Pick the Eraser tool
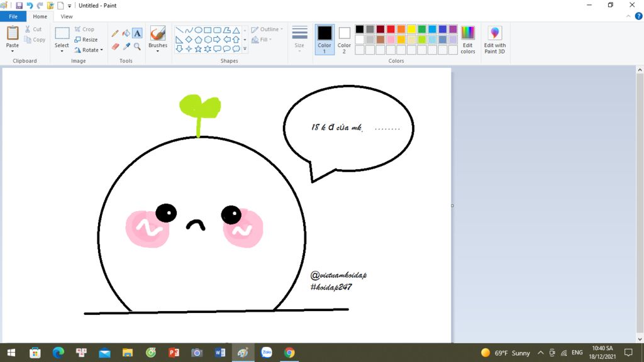This screenshot has width=644, height=362. point(115,47)
